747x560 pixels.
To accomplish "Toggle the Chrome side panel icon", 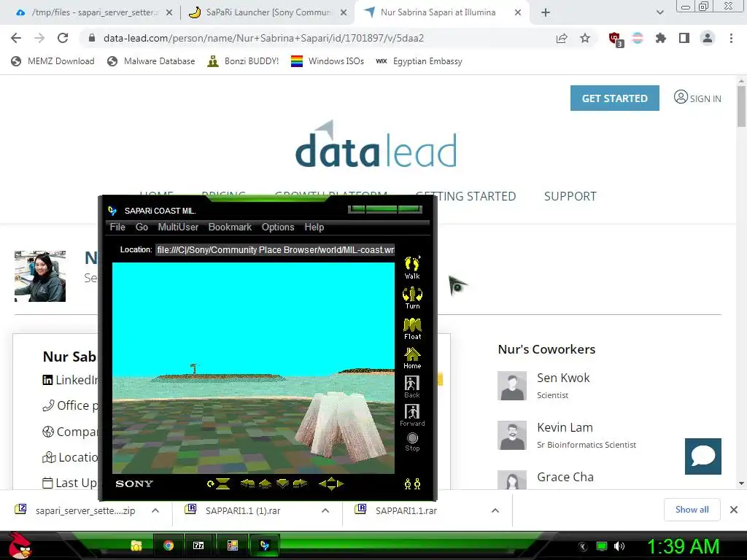I will click(684, 38).
